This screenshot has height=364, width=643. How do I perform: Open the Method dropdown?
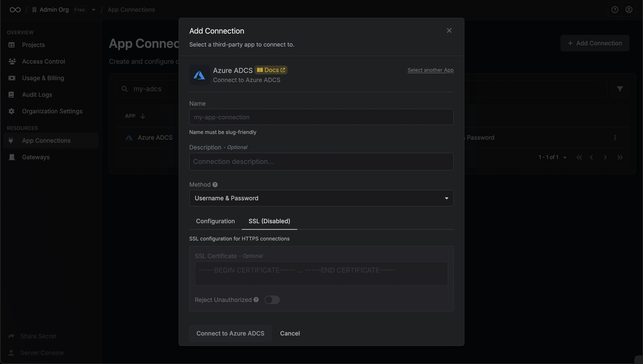click(x=321, y=198)
